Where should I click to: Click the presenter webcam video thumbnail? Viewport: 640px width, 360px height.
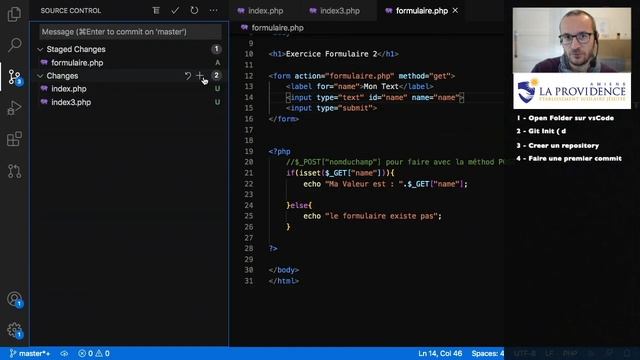pos(572,40)
